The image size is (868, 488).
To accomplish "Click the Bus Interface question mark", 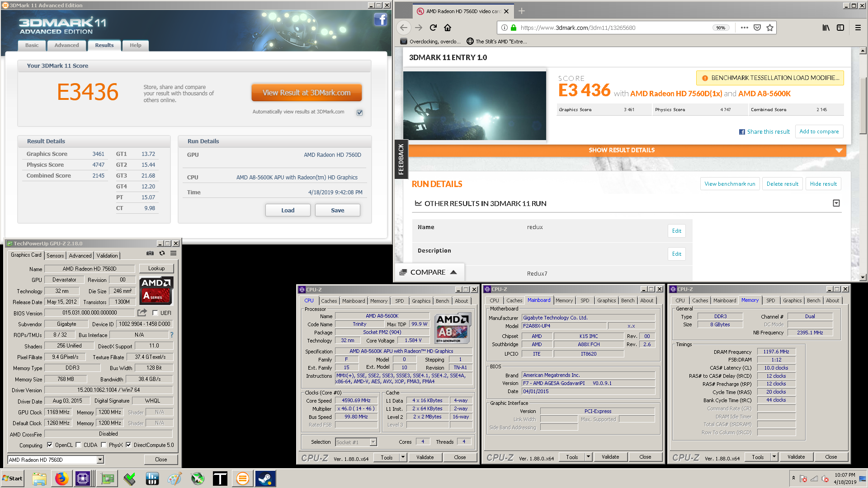I will coord(172,335).
